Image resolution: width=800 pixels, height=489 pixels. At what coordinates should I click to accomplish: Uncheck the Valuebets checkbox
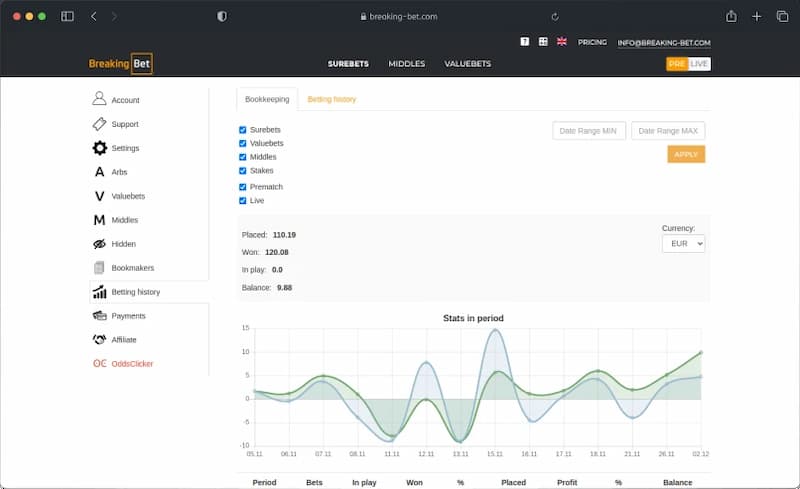(243, 143)
